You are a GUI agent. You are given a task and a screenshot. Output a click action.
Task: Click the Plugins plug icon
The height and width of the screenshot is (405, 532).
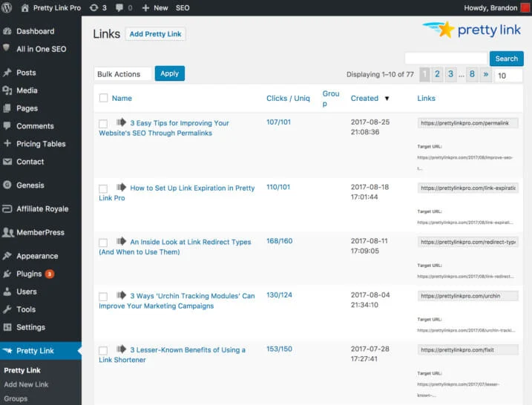coord(7,274)
